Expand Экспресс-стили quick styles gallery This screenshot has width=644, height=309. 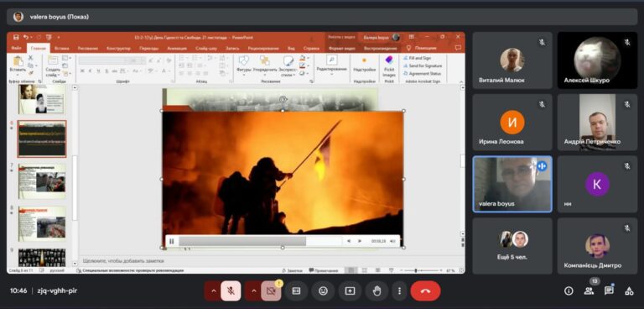tap(288, 65)
